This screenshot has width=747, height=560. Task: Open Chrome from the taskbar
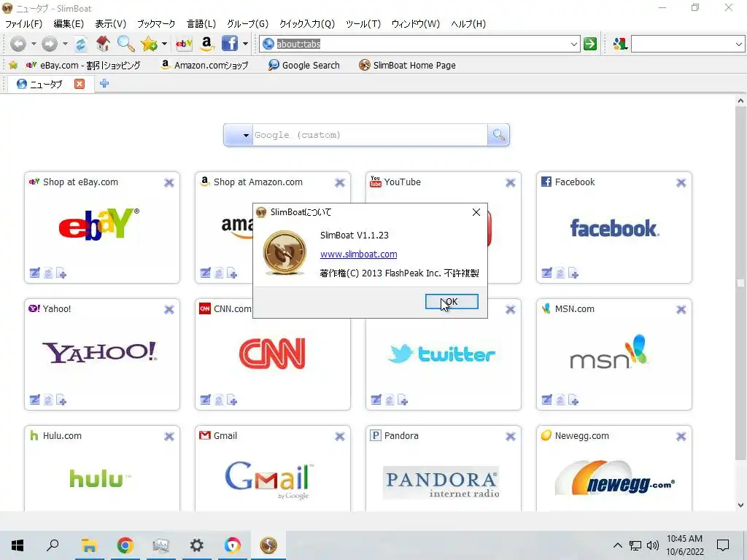[125, 545]
